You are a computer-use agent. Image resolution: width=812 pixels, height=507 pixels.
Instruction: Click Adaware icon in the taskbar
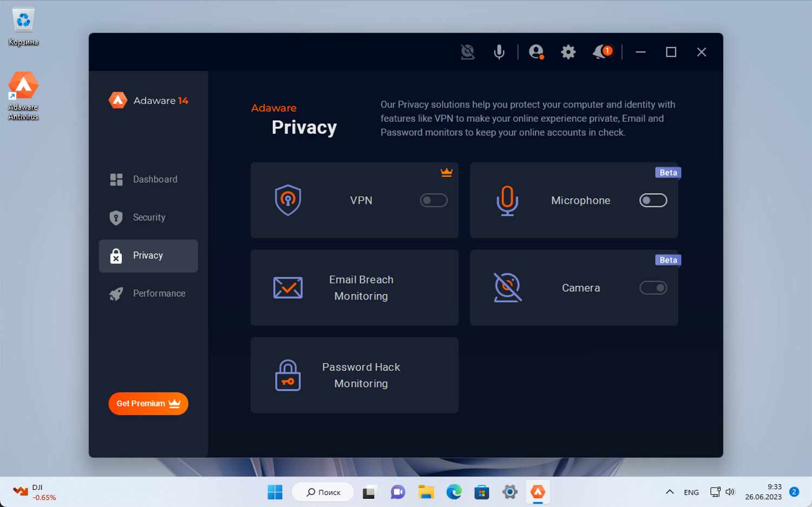pos(538,492)
